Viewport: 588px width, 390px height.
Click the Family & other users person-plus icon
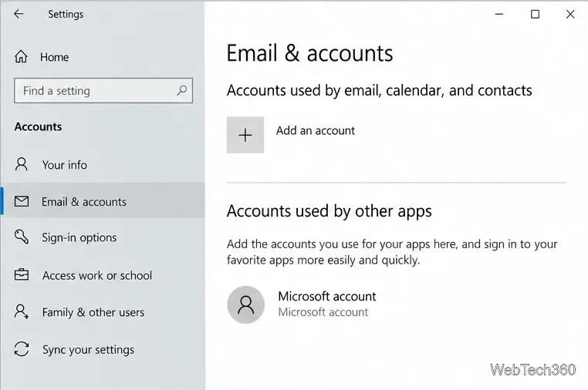pyautogui.click(x=22, y=311)
